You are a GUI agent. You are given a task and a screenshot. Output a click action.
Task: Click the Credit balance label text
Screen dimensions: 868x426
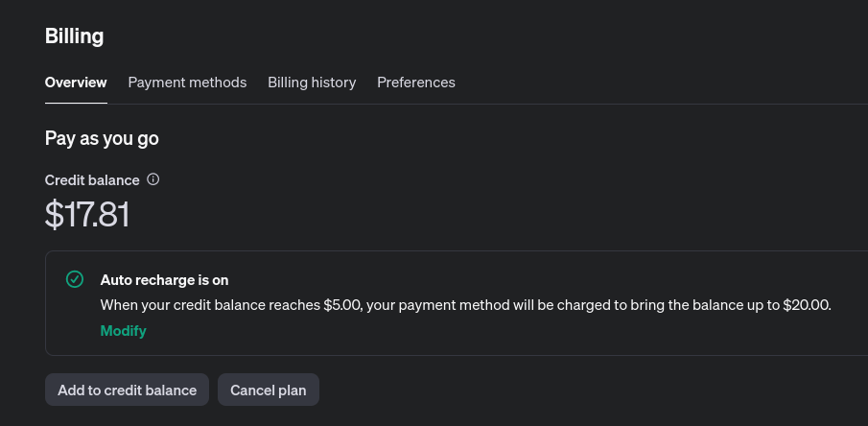click(92, 180)
